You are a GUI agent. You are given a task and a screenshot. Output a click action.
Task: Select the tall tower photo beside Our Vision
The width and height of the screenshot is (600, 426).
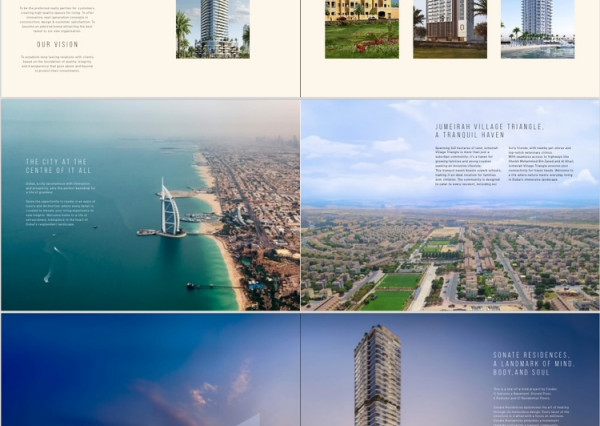click(x=213, y=29)
